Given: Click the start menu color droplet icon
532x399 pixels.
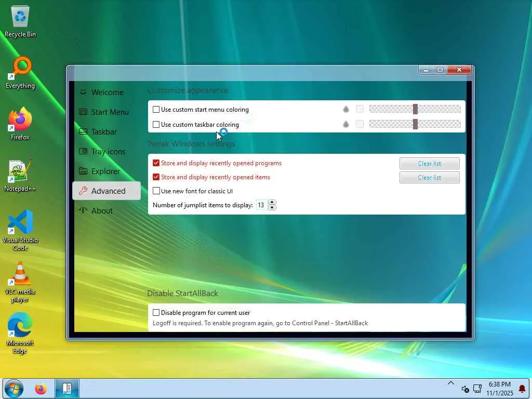Looking at the screenshot, I should click(345, 109).
